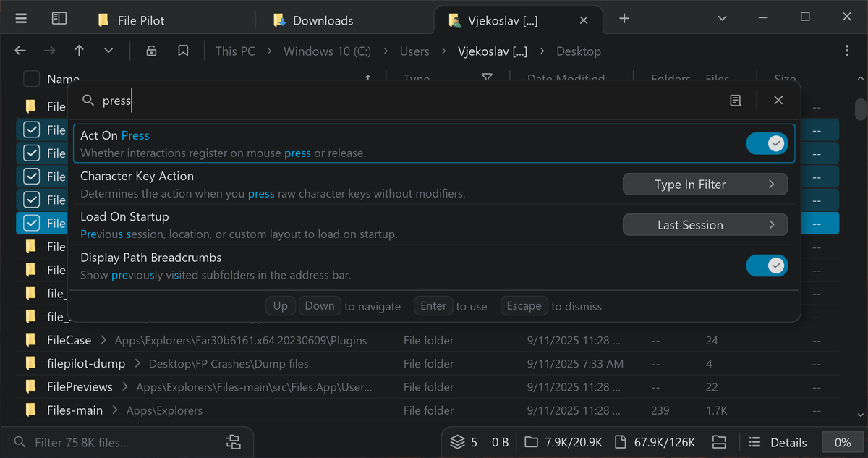This screenshot has height=458, width=868.
Task: Click the filter magnifier icon in status bar
Action: click(20, 442)
